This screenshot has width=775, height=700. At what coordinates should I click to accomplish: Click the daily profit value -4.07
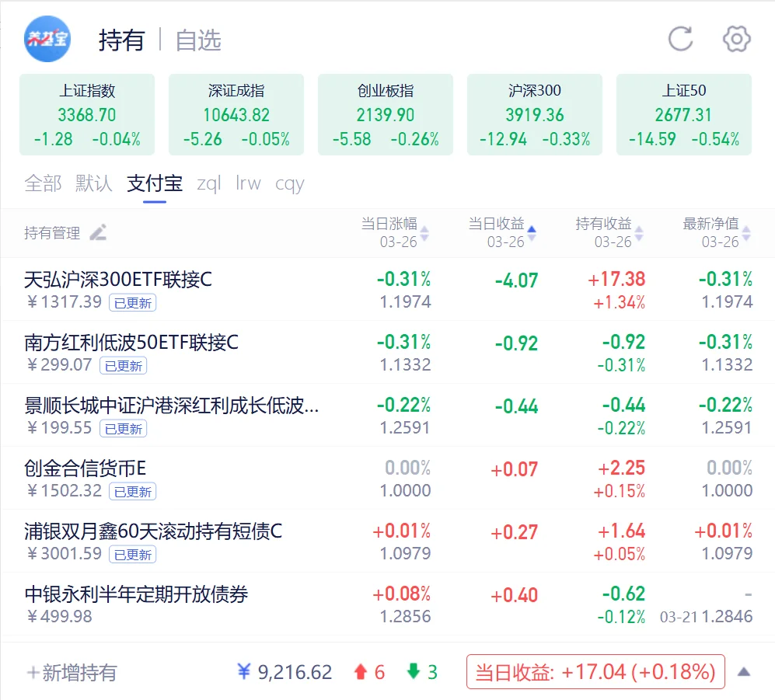click(516, 280)
